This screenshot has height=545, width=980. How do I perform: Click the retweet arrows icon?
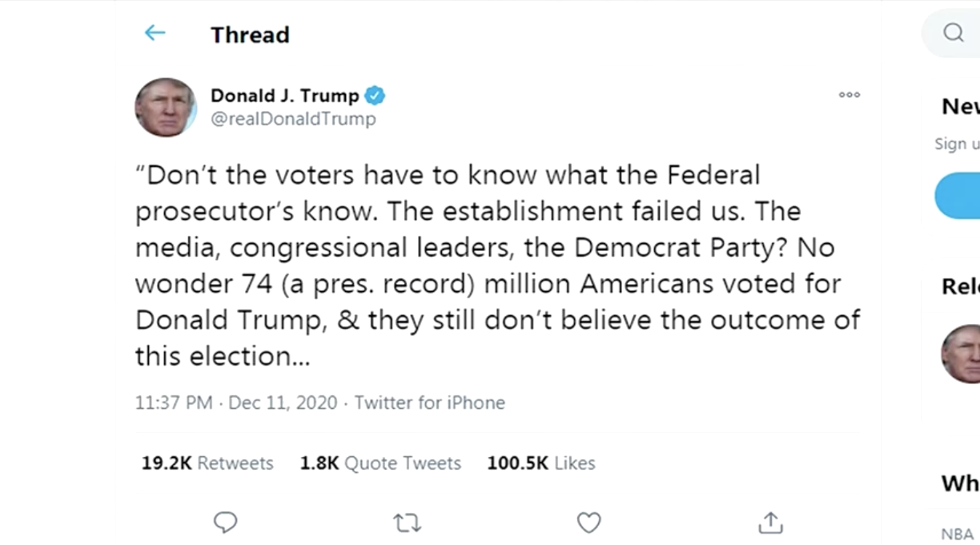click(407, 522)
